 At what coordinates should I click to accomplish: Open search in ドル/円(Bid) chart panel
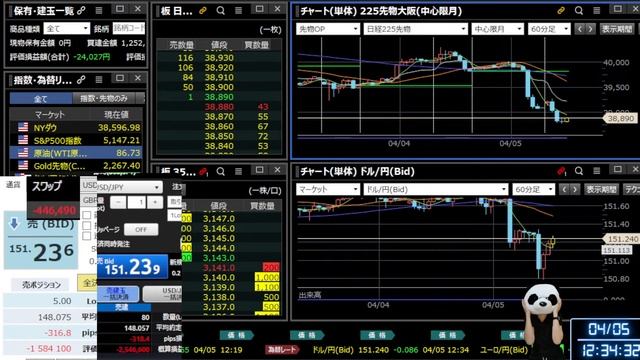579,171
